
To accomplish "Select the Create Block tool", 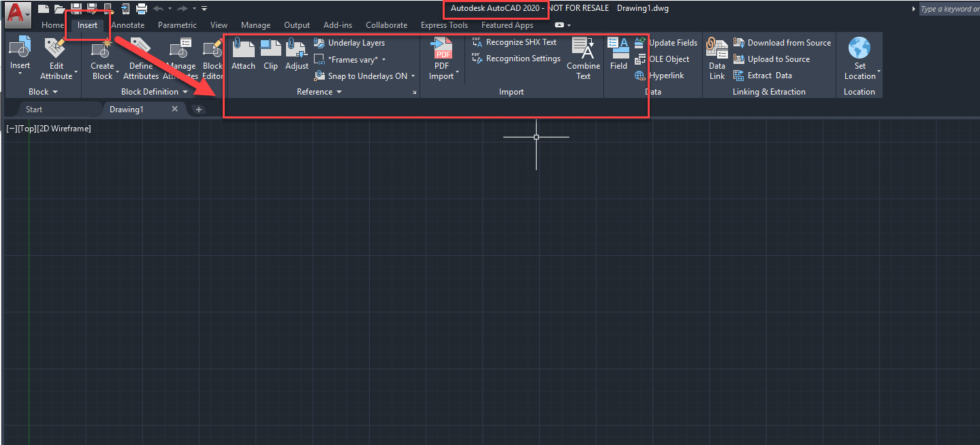I will [x=102, y=58].
